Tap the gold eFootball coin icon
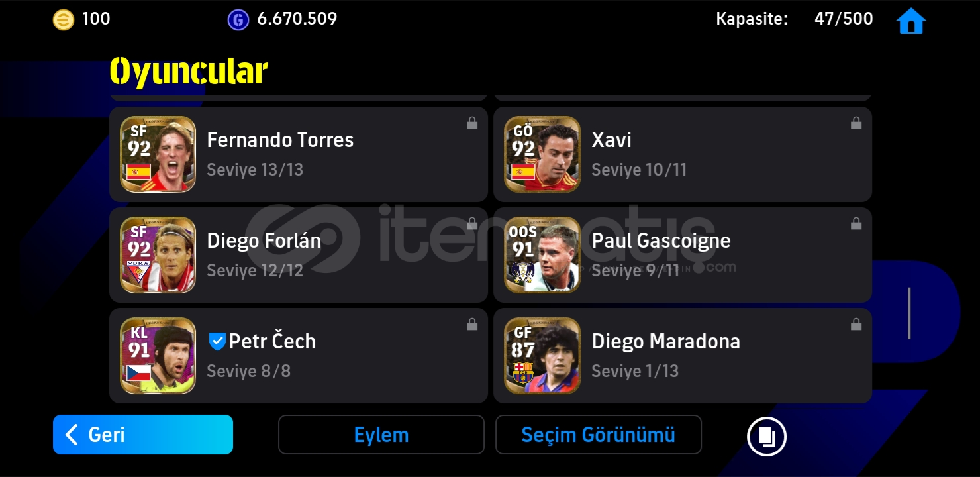 click(x=64, y=20)
